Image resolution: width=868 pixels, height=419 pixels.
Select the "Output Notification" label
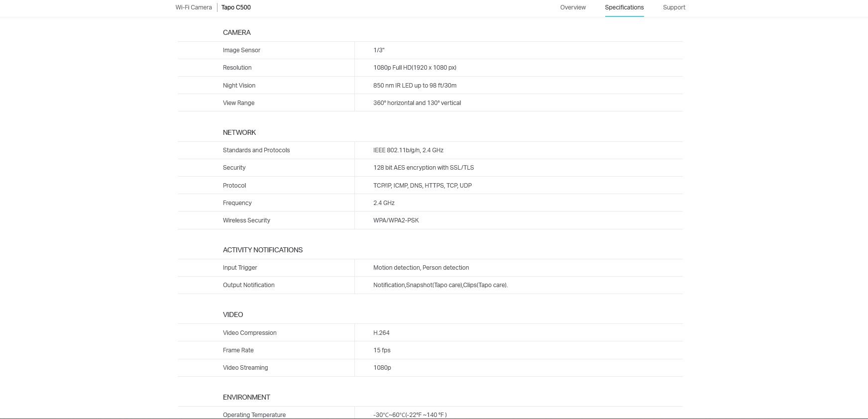(248, 285)
